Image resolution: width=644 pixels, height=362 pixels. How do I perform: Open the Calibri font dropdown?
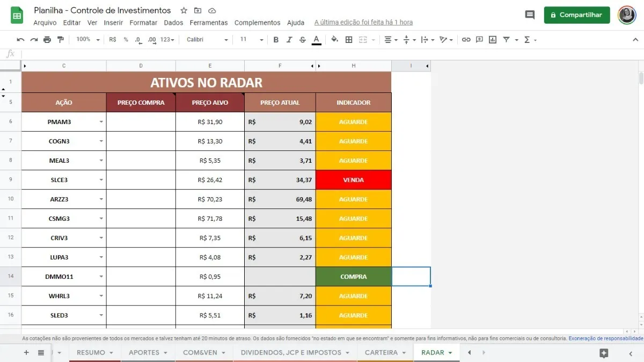(207, 40)
